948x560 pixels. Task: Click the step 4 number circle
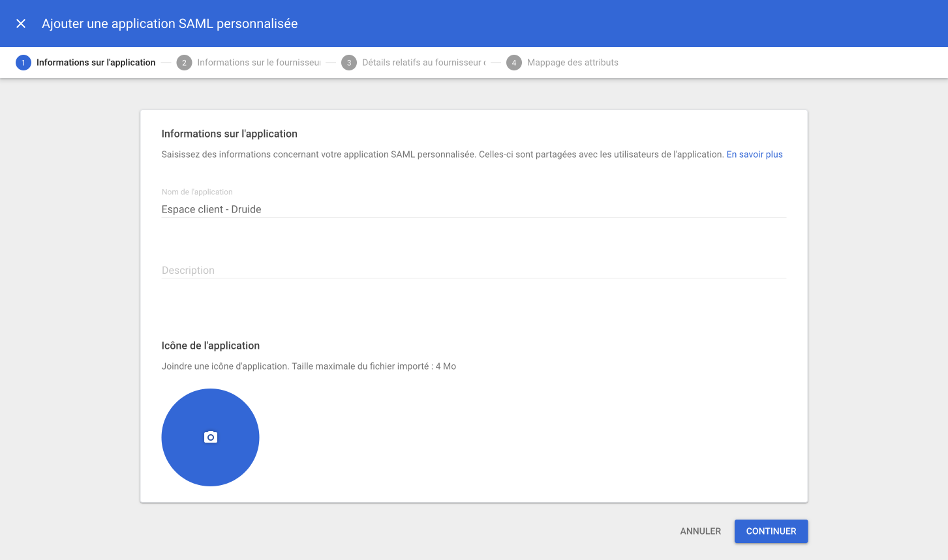514,63
